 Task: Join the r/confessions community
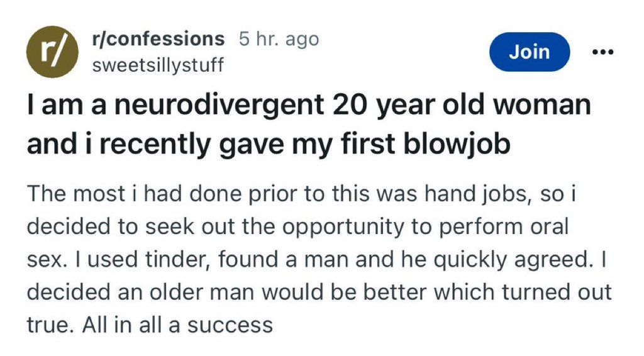pos(530,53)
